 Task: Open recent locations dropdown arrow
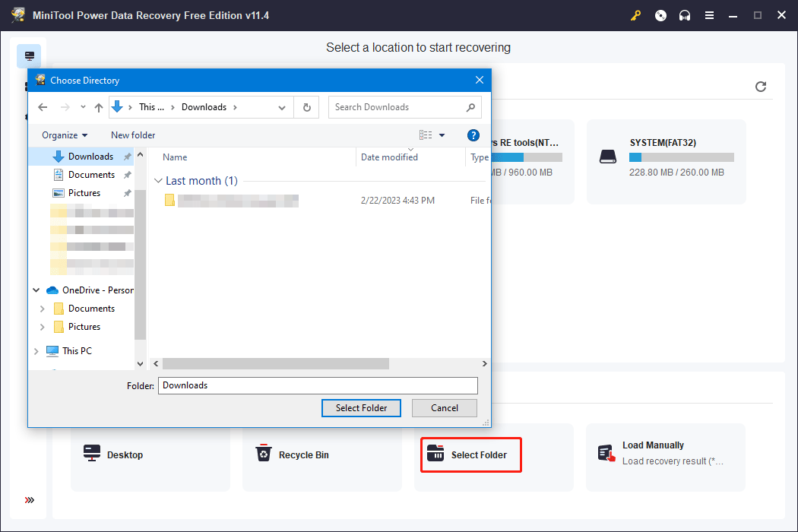(x=83, y=107)
